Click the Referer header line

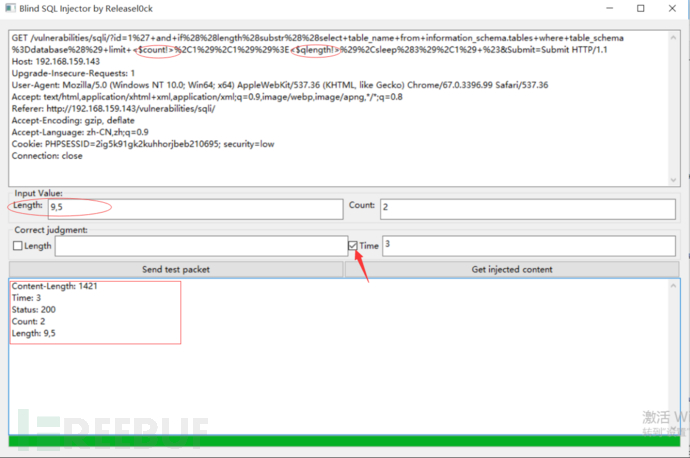point(114,109)
